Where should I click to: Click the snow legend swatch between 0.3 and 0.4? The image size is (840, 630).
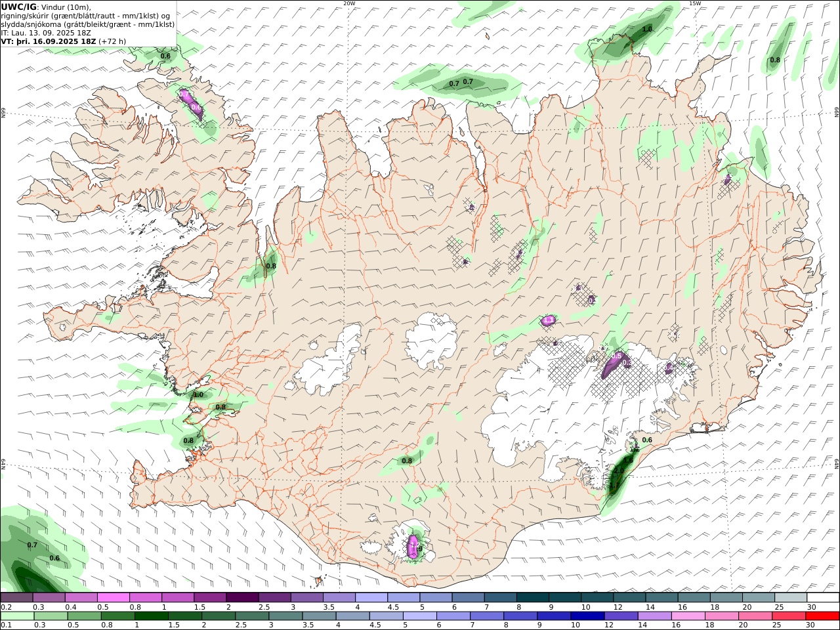[49, 597]
